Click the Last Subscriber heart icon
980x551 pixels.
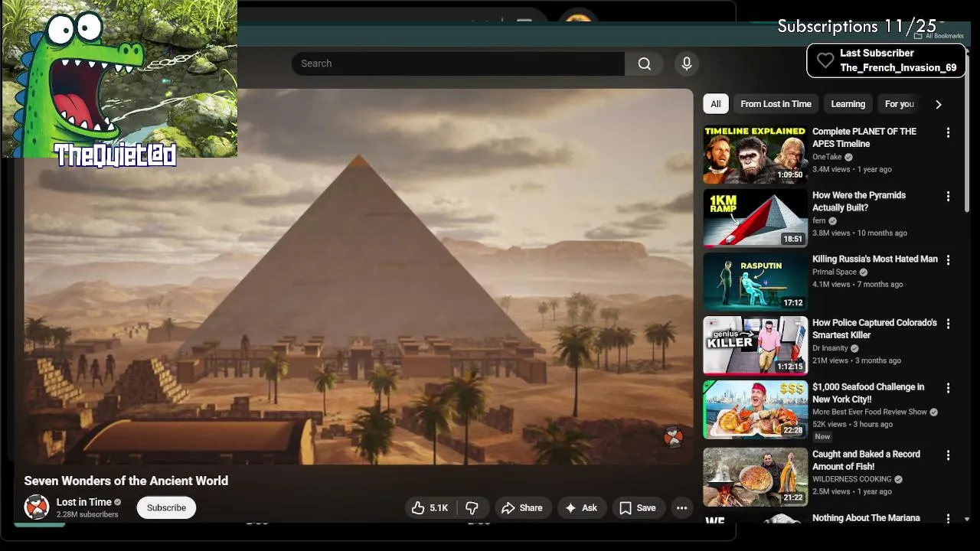point(825,60)
